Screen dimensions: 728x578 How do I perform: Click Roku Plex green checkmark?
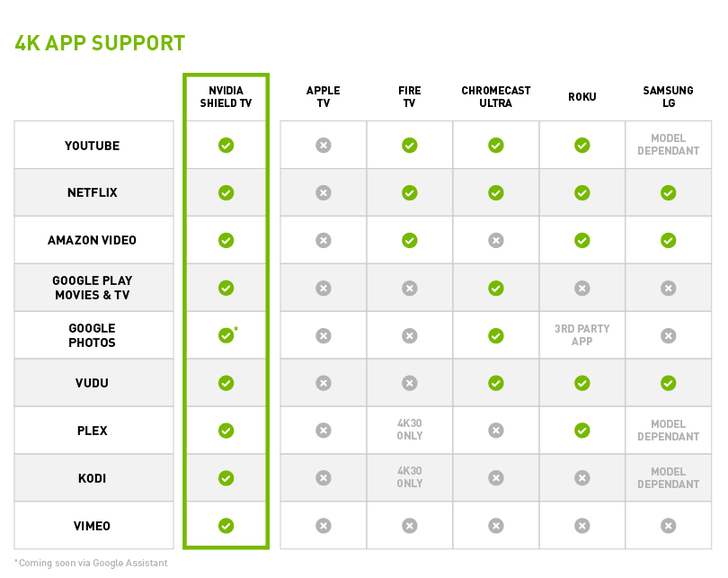point(582,431)
